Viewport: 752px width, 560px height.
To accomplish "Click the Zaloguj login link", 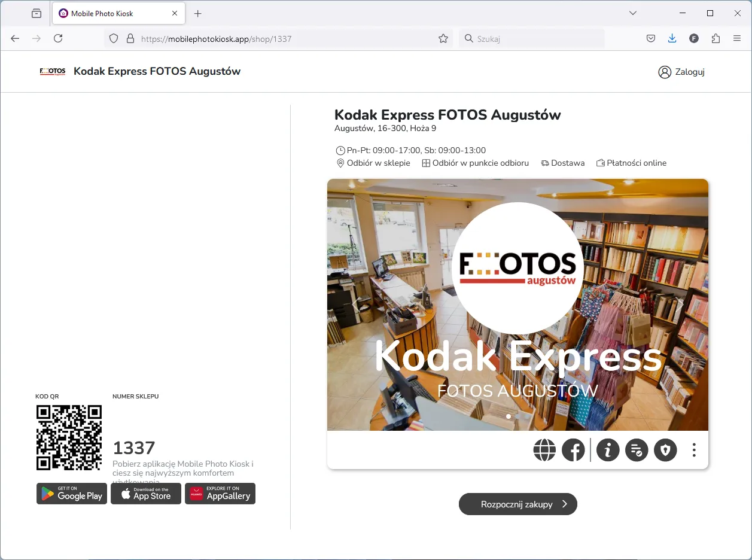I will 681,71.
